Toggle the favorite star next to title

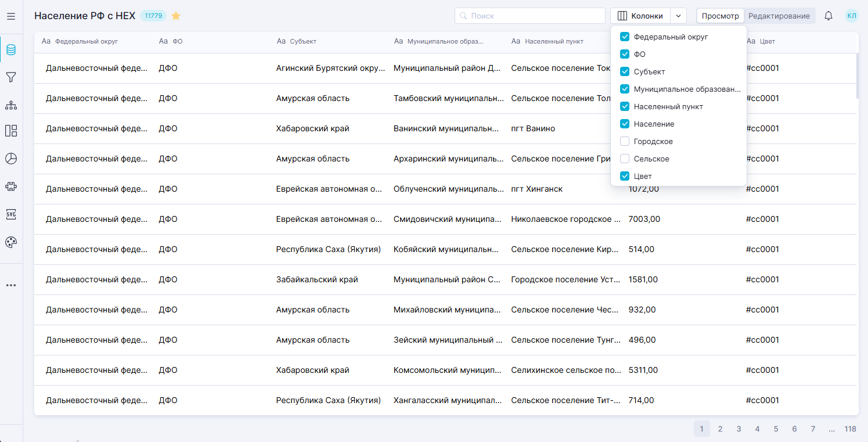(176, 16)
